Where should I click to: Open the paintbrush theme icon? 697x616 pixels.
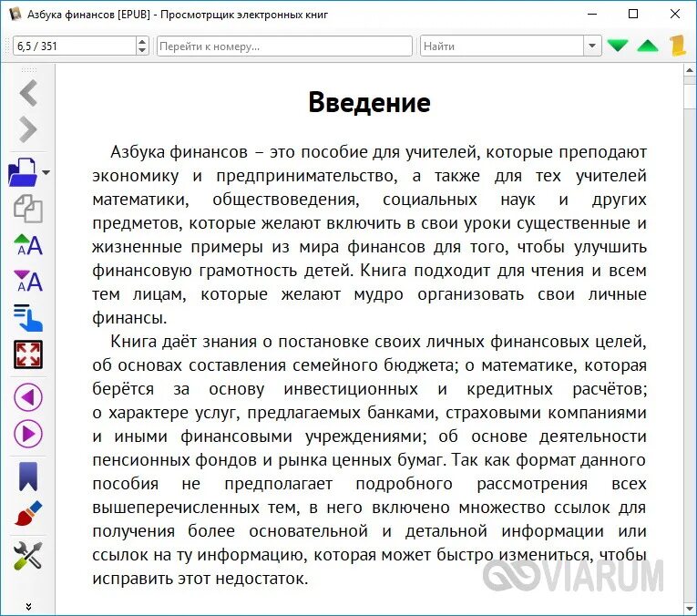pos(28,513)
